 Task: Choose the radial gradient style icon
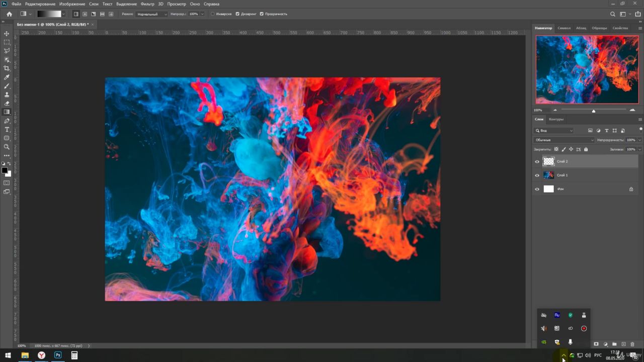pos(85,14)
